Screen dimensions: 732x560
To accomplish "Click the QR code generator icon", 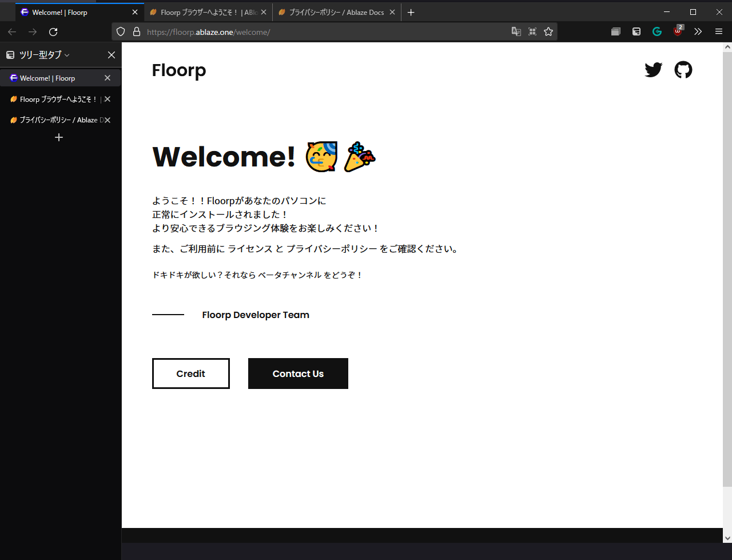I will [532, 32].
